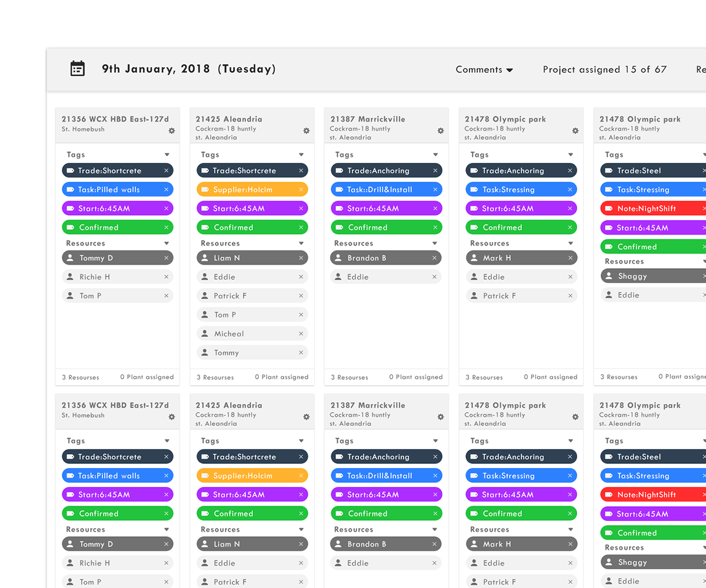The image size is (706, 588).
Task: Remove Liam N from upper 21425 Aleandria card
Action: (301, 258)
